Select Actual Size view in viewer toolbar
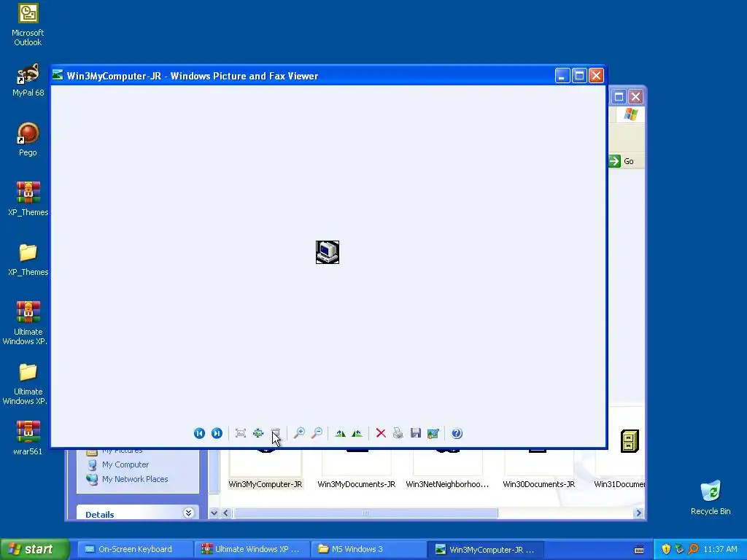Screen dimensions: 747x560 258,433
